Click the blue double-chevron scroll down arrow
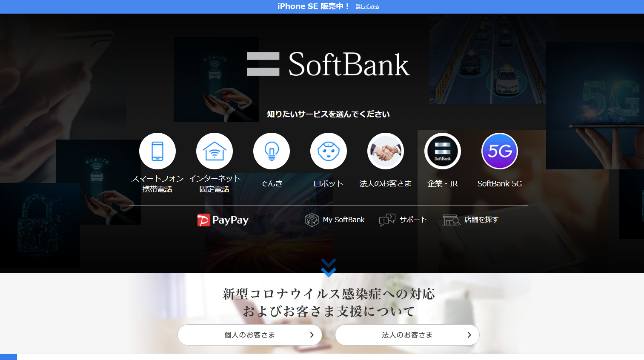The width and height of the screenshot is (644, 360). 329,268
